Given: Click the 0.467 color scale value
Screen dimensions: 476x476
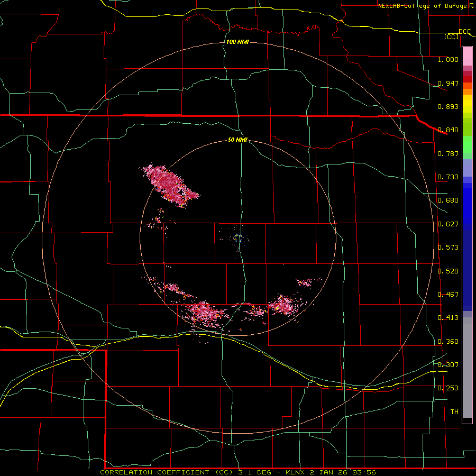Looking at the screenshot, I should [x=448, y=295].
